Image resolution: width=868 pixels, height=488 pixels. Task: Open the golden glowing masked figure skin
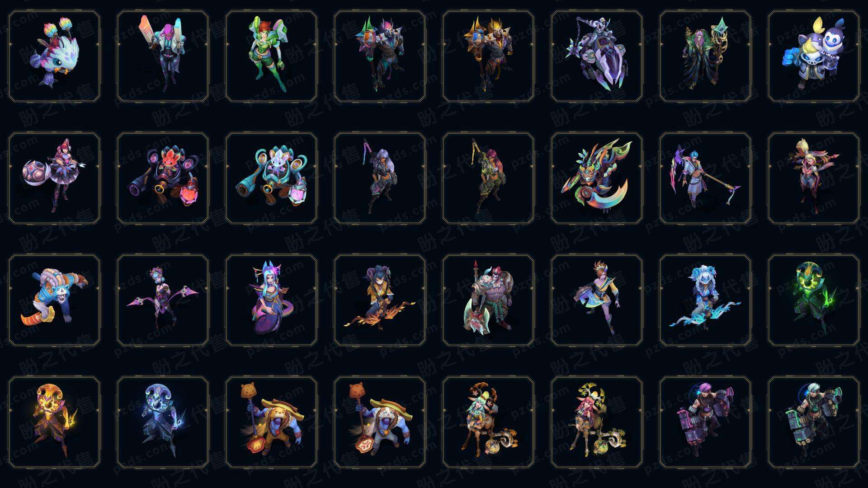pyautogui.click(x=54, y=422)
